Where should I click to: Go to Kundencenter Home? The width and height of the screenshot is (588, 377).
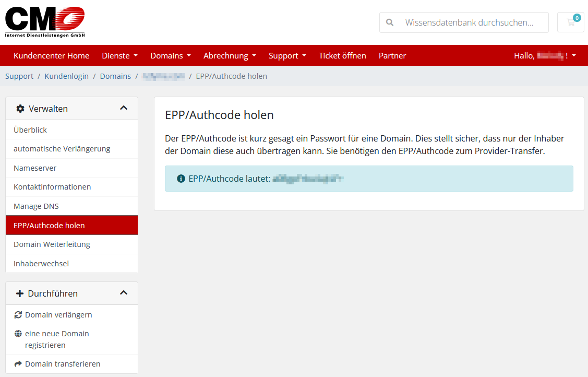(x=51, y=55)
